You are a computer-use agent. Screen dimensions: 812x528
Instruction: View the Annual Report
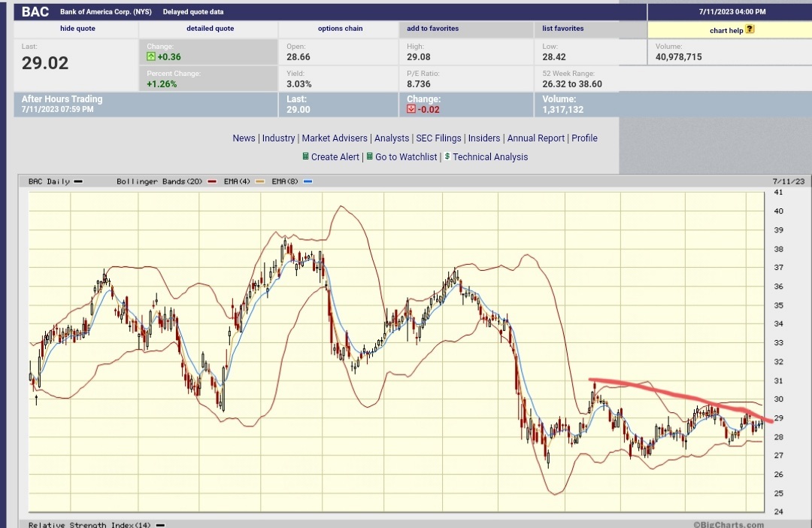coord(536,138)
